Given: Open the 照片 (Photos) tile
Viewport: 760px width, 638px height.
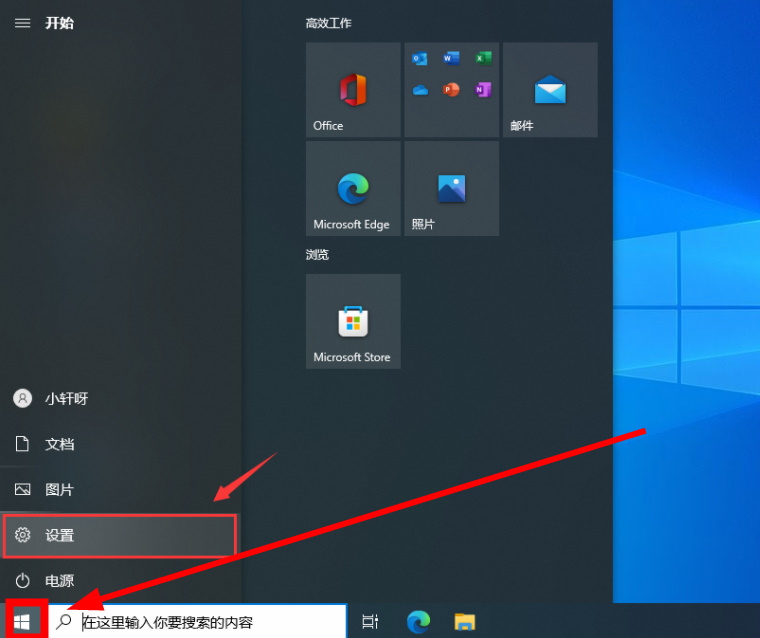Looking at the screenshot, I should click(x=451, y=188).
